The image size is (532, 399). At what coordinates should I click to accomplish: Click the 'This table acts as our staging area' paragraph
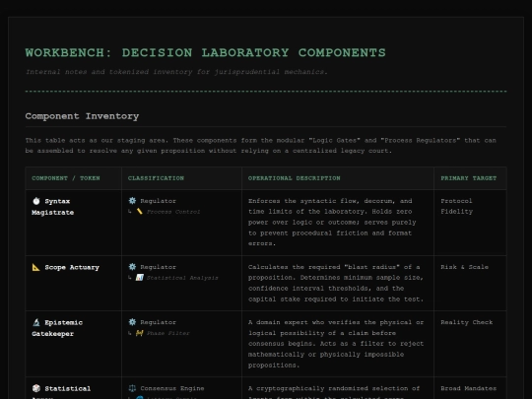point(260,145)
